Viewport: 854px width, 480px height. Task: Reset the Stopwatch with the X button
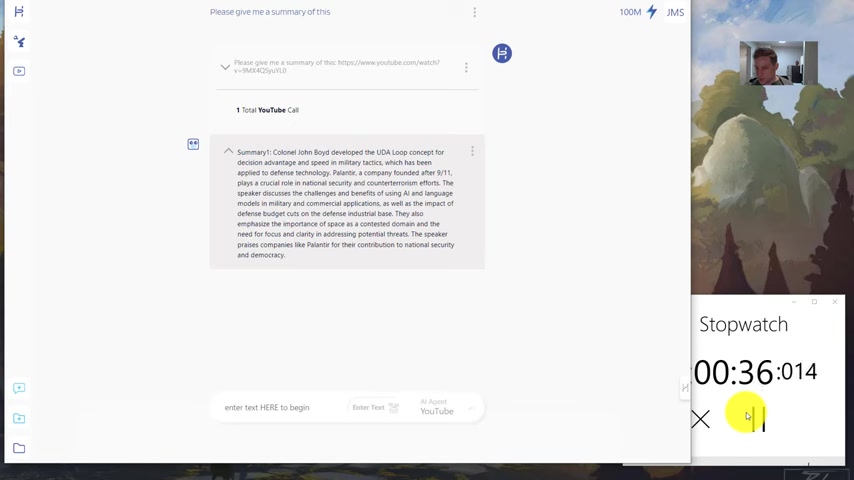click(x=701, y=419)
